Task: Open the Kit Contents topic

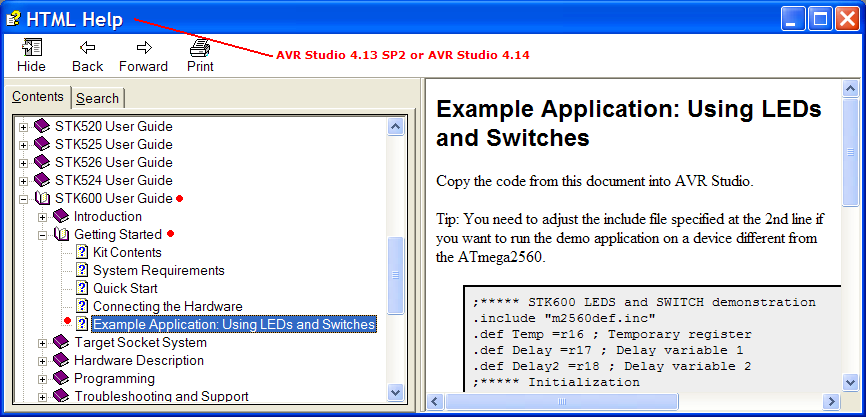Action: click(127, 252)
